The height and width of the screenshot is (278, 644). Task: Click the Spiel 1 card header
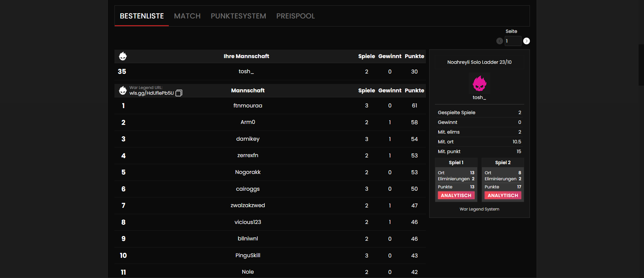click(456, 163)
